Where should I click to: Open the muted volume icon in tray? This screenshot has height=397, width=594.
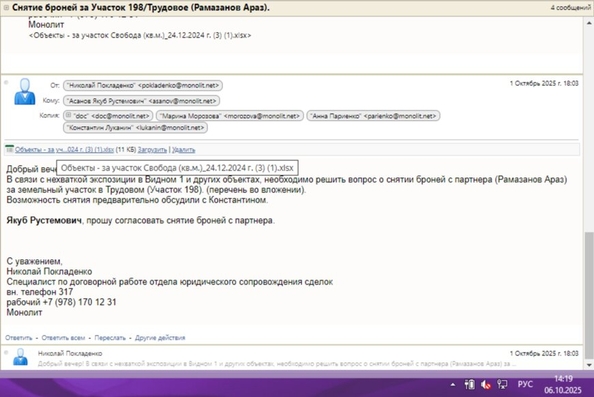[486, 384]
